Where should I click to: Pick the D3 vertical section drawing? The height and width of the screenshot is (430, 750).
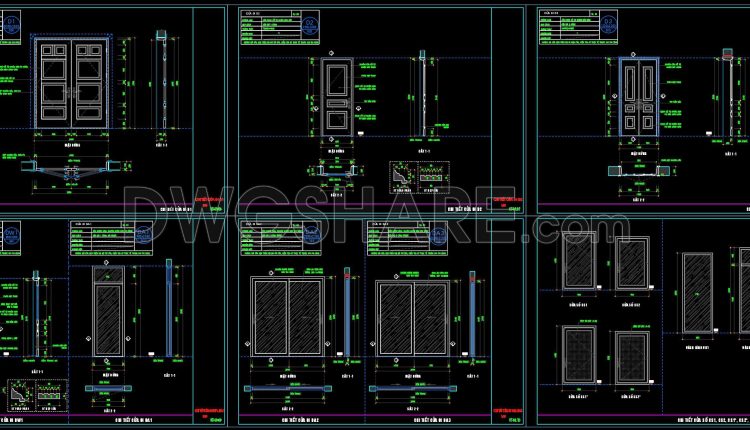(728, 92)
